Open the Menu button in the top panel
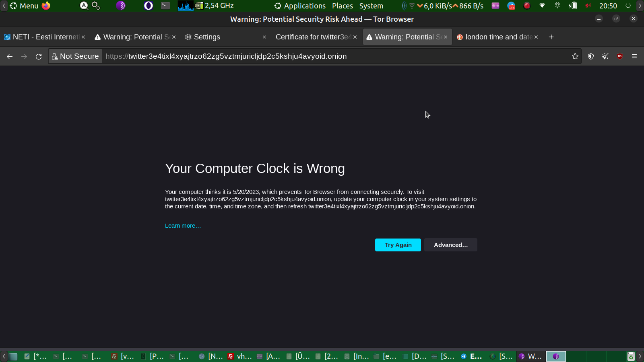This screenshot has width=644, height=362. pos(24,6)
